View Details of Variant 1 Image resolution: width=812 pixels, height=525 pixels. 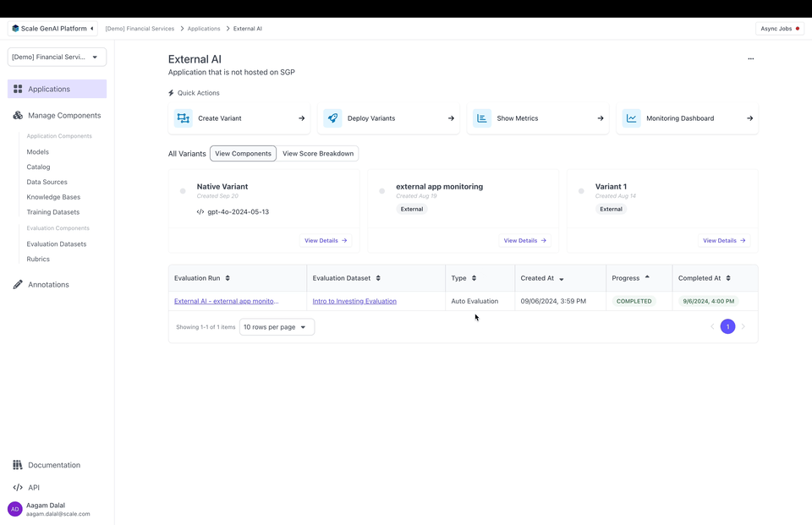click(724, 240)
